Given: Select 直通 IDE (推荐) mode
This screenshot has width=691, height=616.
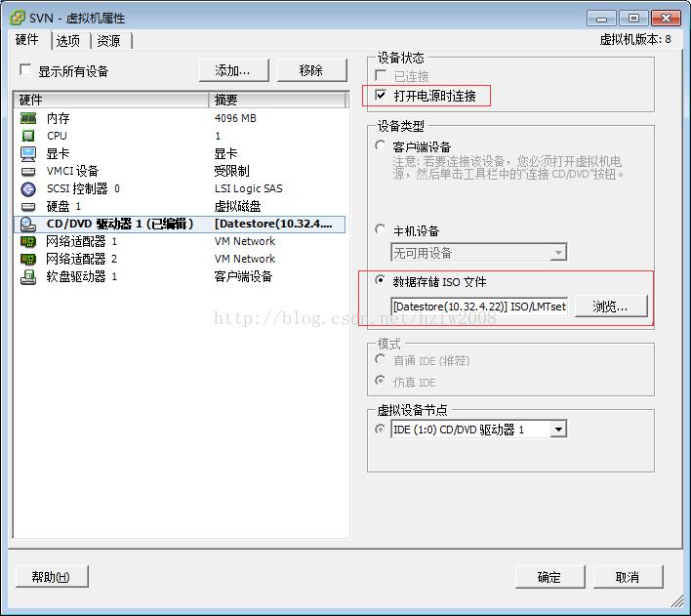Looking at the screenshot, I should coord(380,359).
